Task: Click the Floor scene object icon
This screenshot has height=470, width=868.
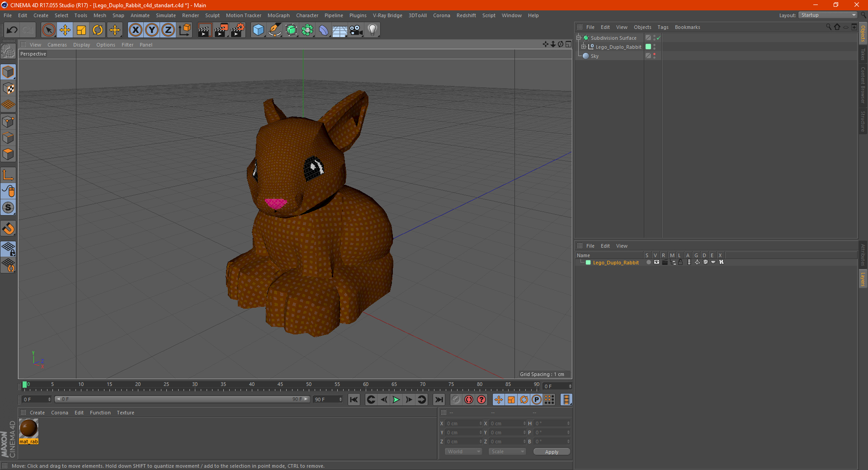Action: coord(340,30)
